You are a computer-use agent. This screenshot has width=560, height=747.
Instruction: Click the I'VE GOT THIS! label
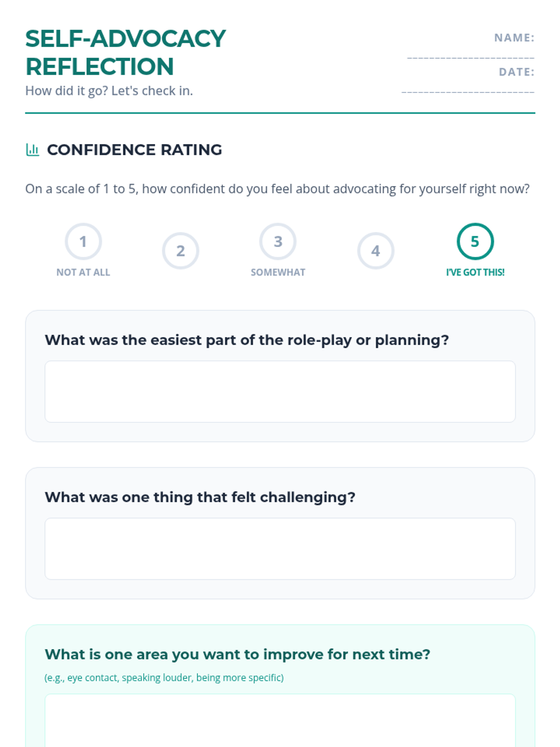coord(475,272)
